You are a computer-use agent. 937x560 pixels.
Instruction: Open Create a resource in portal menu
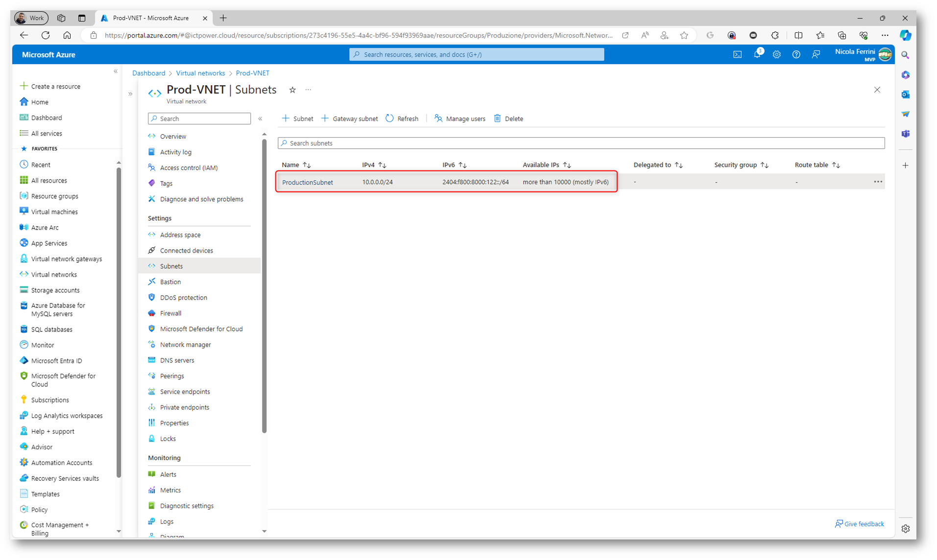click(x=55, y=86)
